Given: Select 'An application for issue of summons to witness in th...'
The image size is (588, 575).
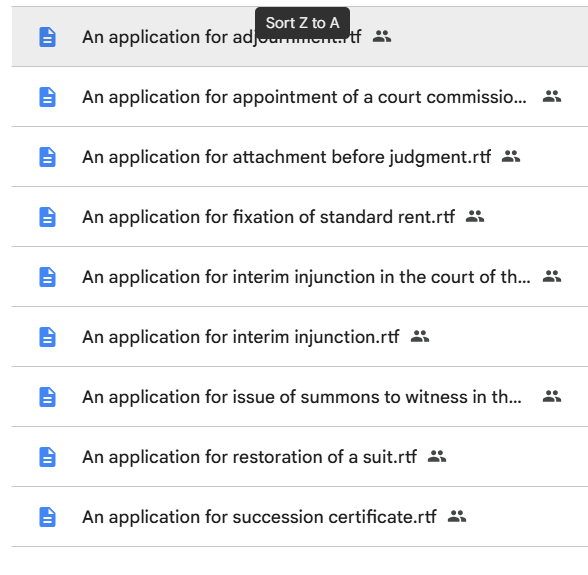Looking at the screenshot, I should [302, 397].
